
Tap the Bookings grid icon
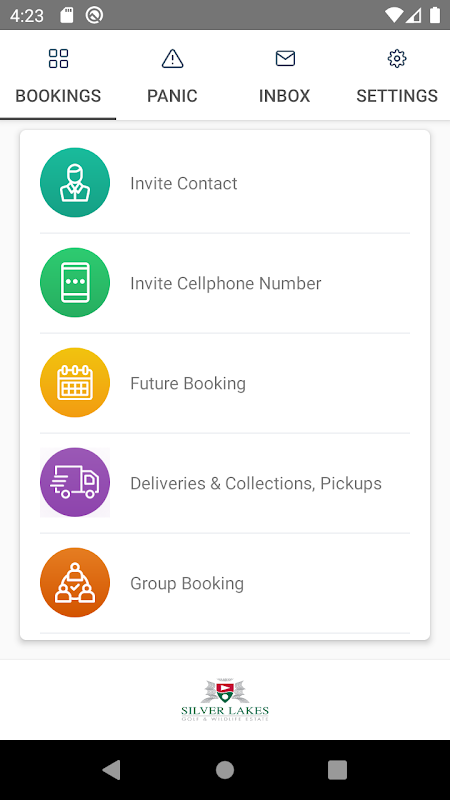pos(58,58)
